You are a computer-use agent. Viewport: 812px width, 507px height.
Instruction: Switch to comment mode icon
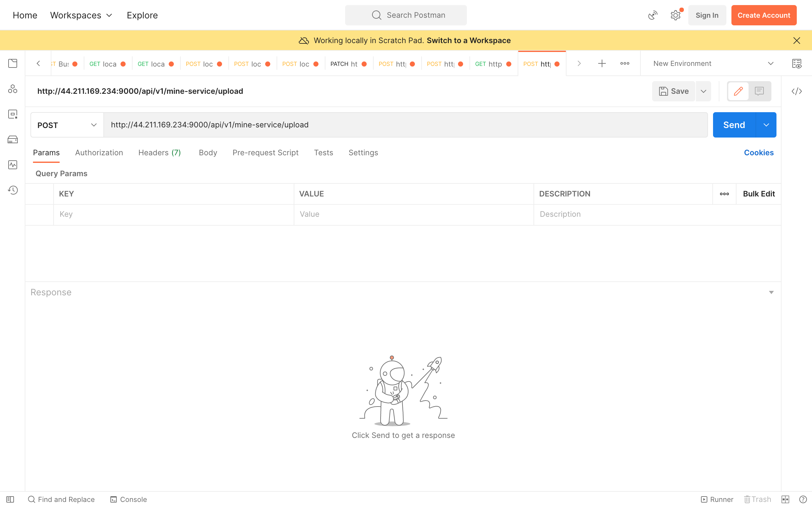click(x=759, y=91)
